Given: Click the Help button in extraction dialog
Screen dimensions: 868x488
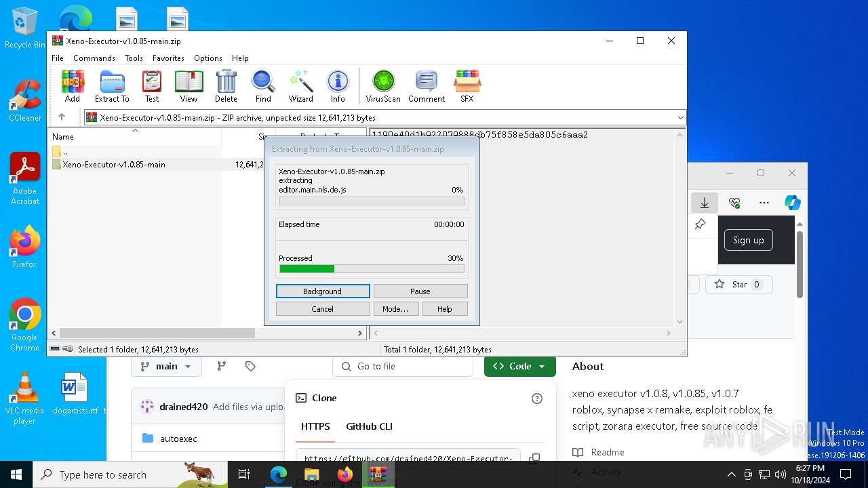Looking at the screenshot, I should coord(445,308).
